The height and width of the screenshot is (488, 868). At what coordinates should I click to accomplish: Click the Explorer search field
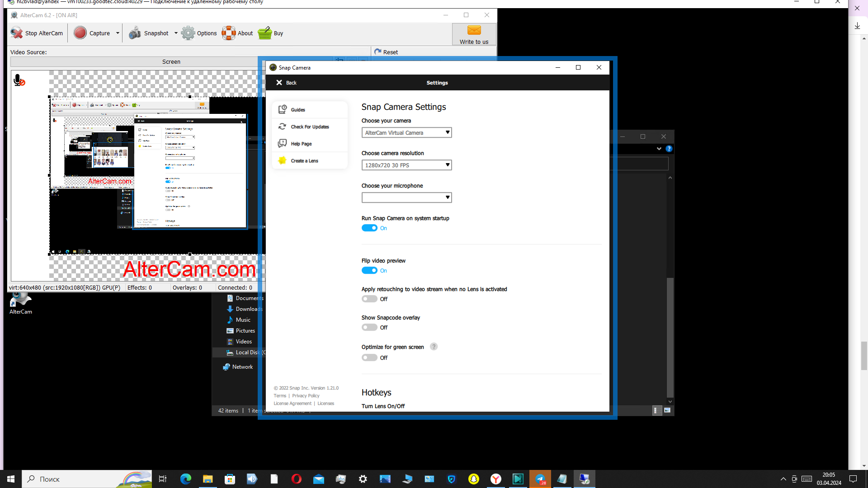click(x=639, y=164)
